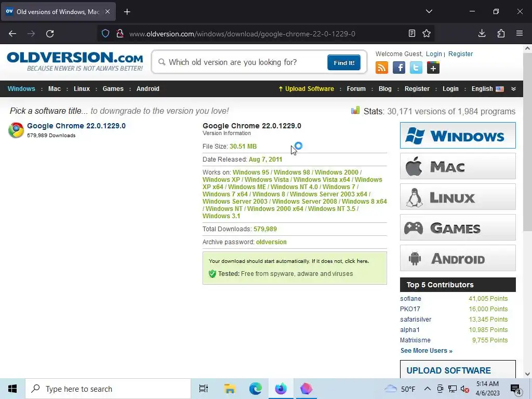Open File Explorer from the taskbar

(230, 389)
